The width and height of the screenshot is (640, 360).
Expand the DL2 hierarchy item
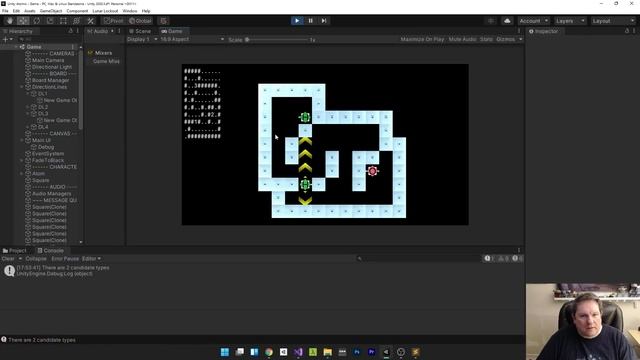(28, 107)
